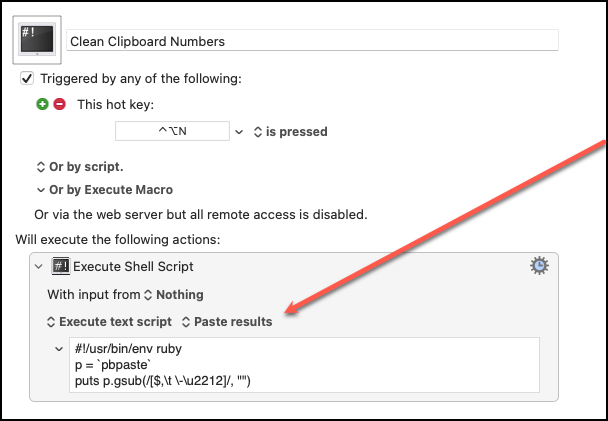The width and height of the screenshot is (608, 421).
Task: Expand the 'Or by Execute Macro' section
Action: pyautogui.click(x=40, y=189)
